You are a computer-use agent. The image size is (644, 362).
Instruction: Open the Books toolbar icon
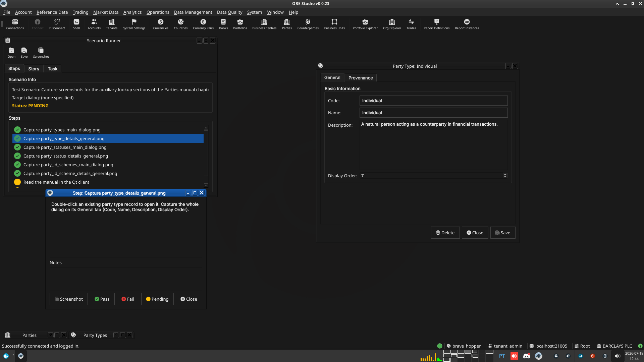coord(223,24)
